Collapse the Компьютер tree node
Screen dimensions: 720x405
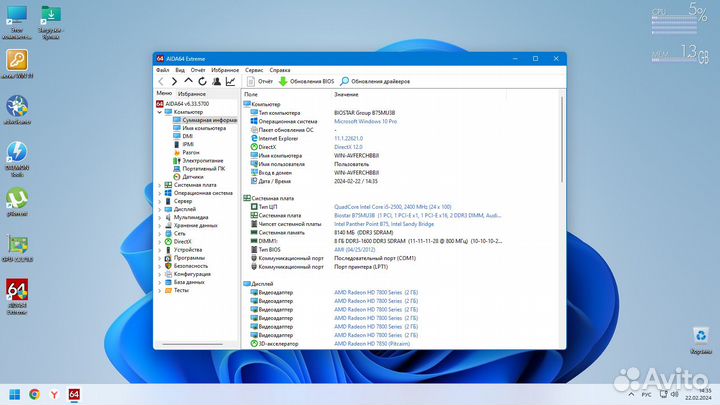click(159, 112)
